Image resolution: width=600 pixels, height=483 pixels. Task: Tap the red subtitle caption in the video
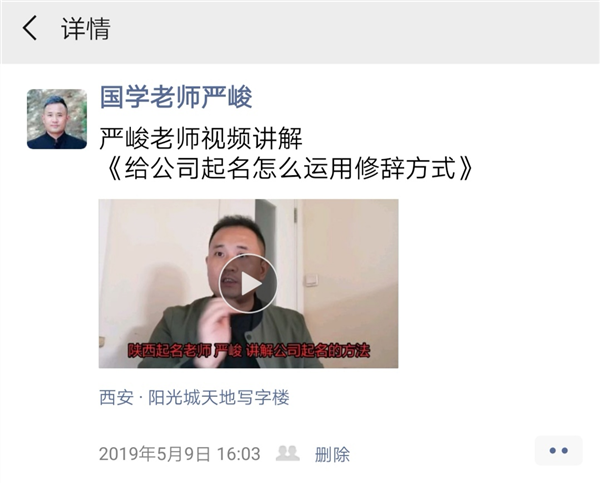(249, 351)
